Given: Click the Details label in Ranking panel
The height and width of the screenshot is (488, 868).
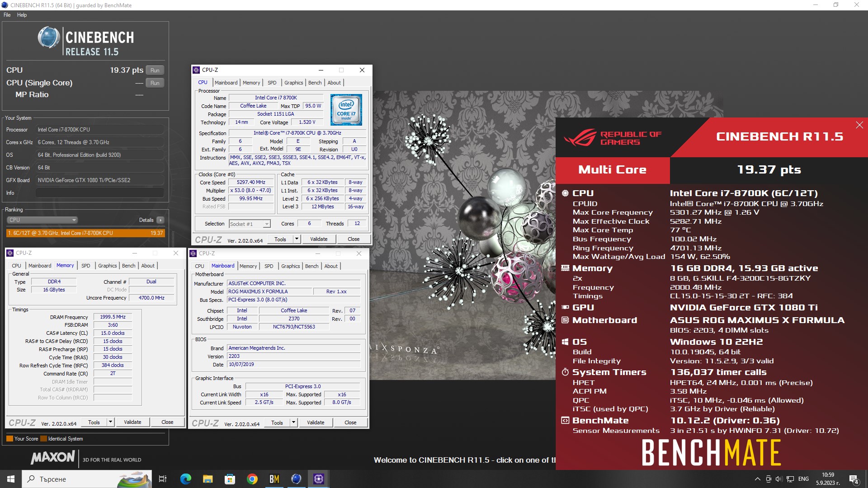Looking at the screenshot, I should point(146,220).
